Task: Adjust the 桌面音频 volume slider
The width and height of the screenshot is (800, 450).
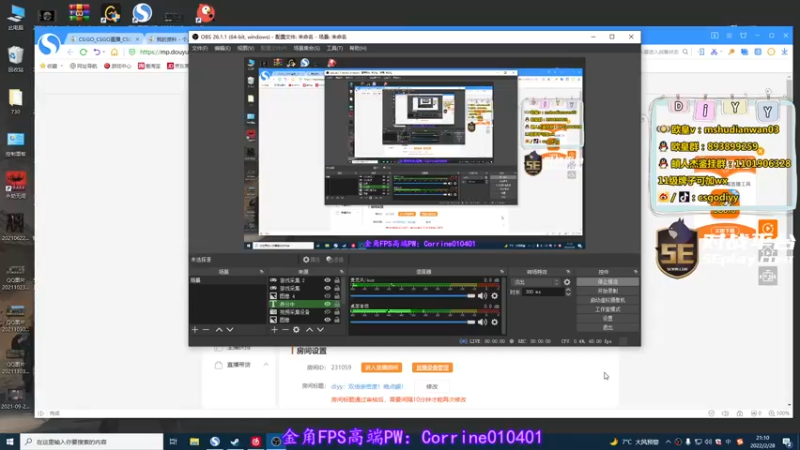Action: point(412,322)
